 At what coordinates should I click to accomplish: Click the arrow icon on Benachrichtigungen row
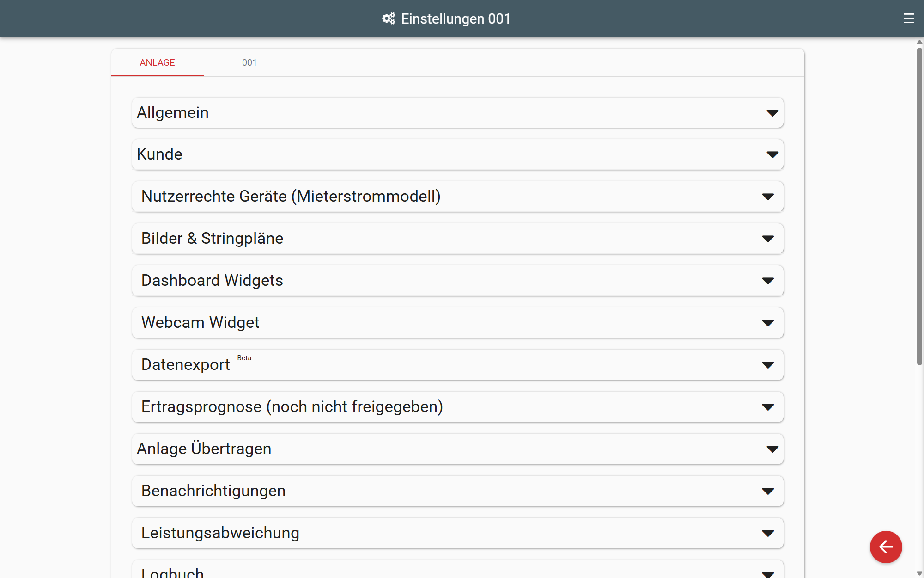767,491
